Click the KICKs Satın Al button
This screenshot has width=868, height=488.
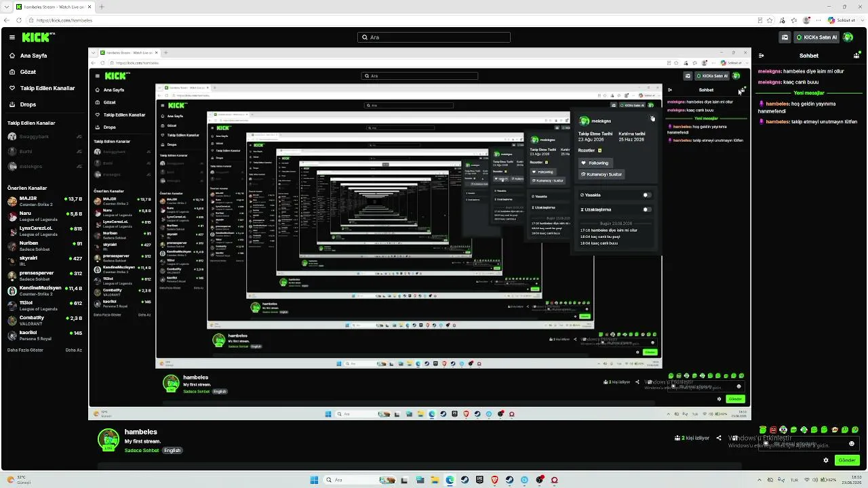click(815, 37)
